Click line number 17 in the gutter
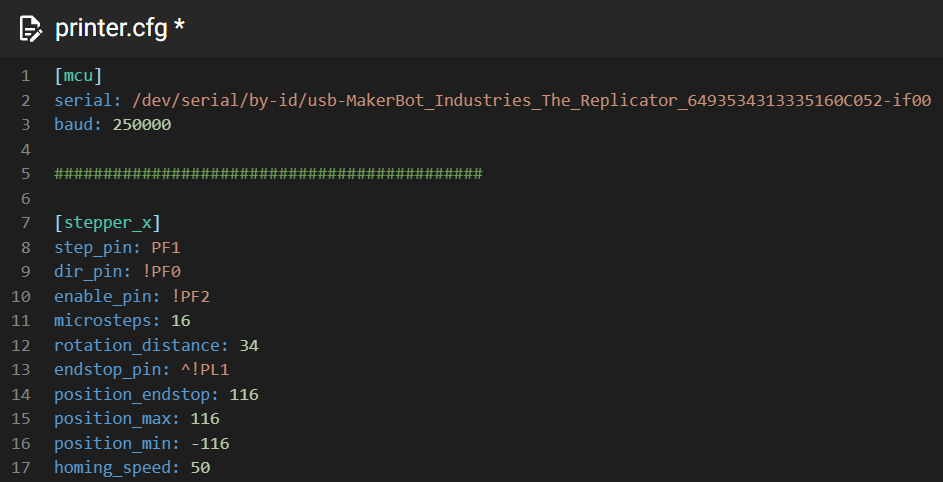The image size is (943, 482). pos(21,467)
